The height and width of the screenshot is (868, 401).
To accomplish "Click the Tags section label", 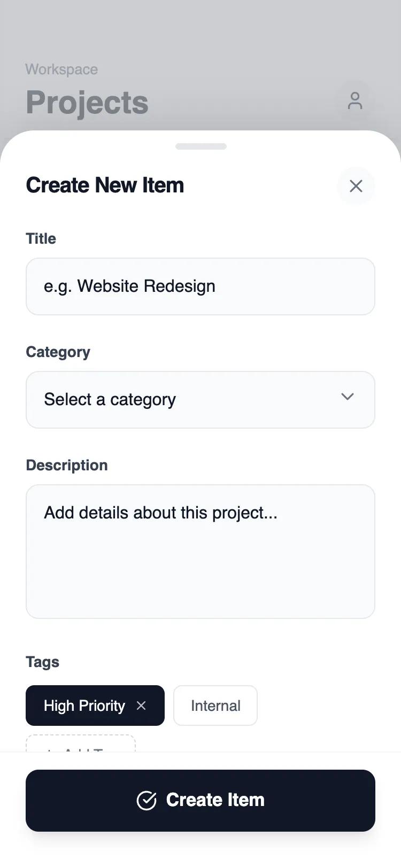I will 43,662.
